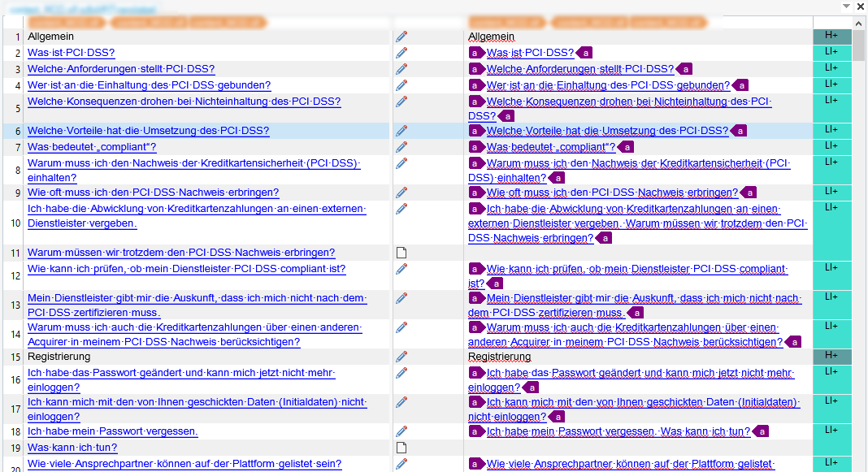
Task: Select the closing tag after target 'Welche Anforderungen stellt PCI DSS?'
Action: (685, 69)
